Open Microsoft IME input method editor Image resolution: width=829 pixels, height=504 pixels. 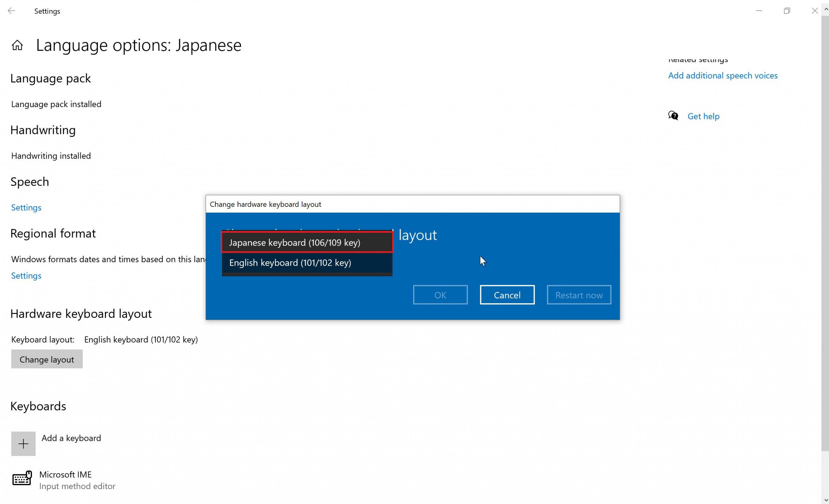pos(65,480)
